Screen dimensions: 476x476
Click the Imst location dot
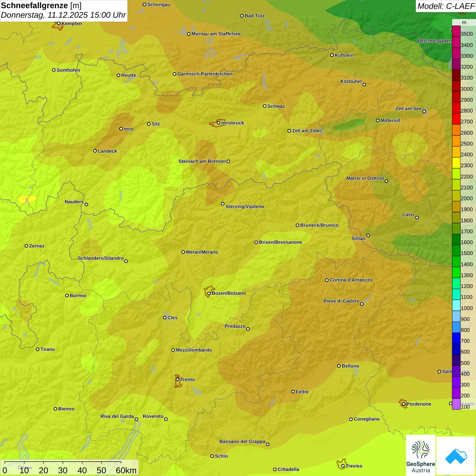121,129
